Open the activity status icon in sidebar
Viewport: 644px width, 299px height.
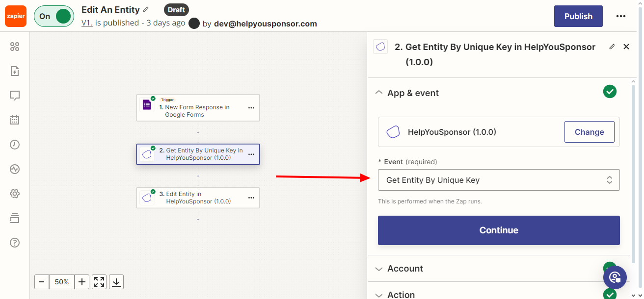pyautogui.click(x=15, y=169)
